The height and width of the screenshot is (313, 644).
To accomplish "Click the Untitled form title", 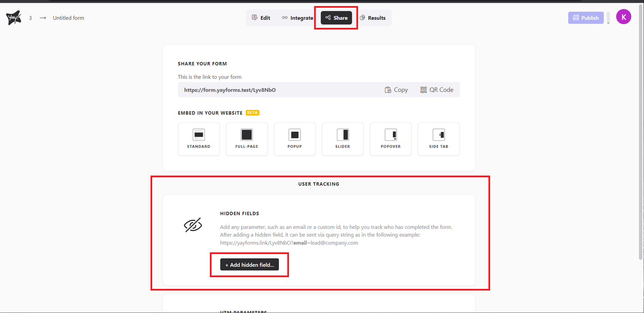I will (x=68, y=18).
